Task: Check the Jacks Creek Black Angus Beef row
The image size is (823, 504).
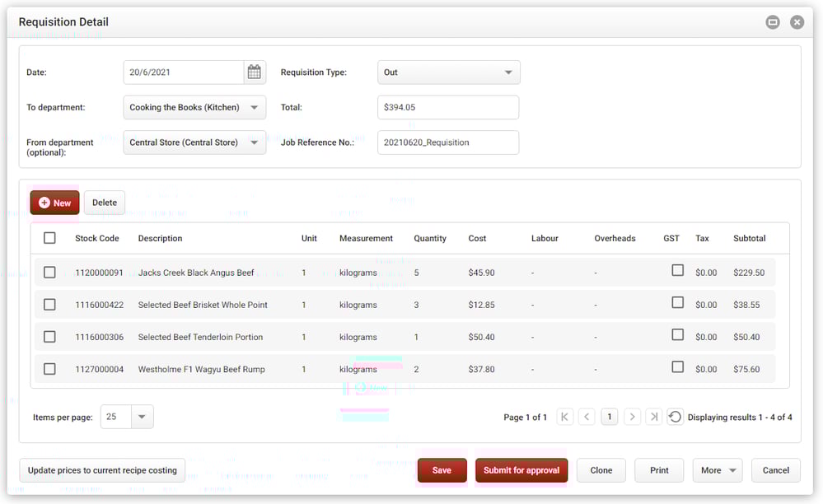Action: tap(49, 270)
